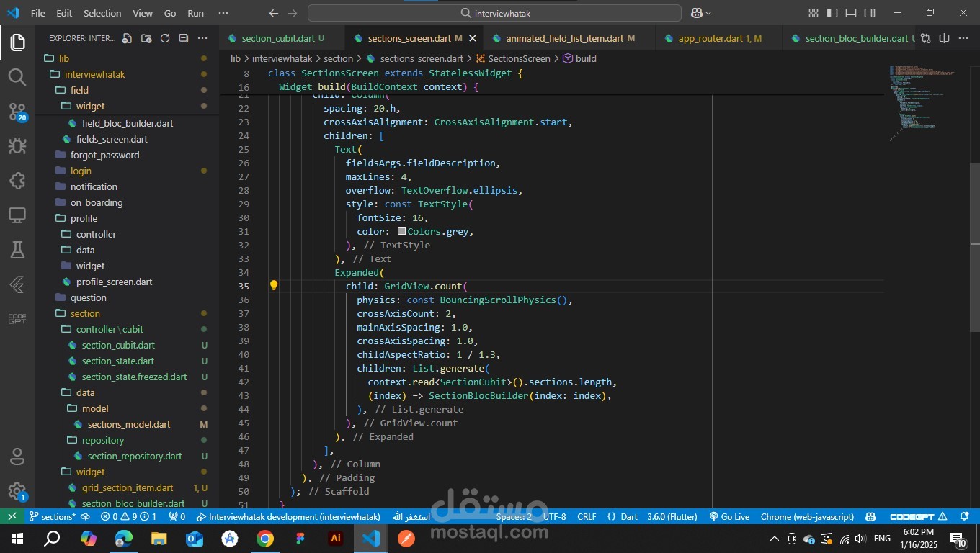Open the Source Control view icon
This screenshot has height=553, width=980.
[x=17, y=112]
